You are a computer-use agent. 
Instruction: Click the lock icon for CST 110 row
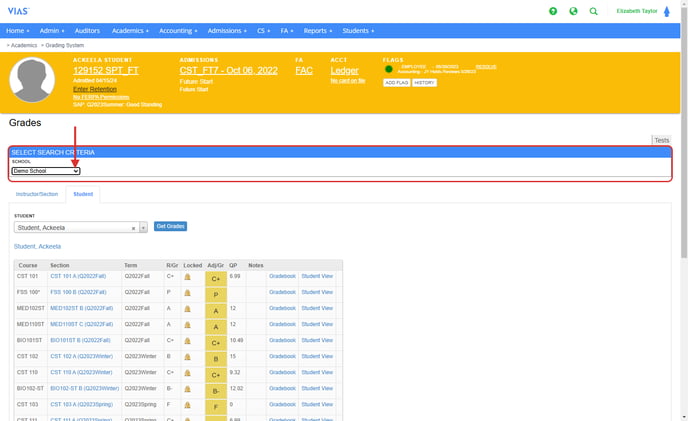click(187, 373)
